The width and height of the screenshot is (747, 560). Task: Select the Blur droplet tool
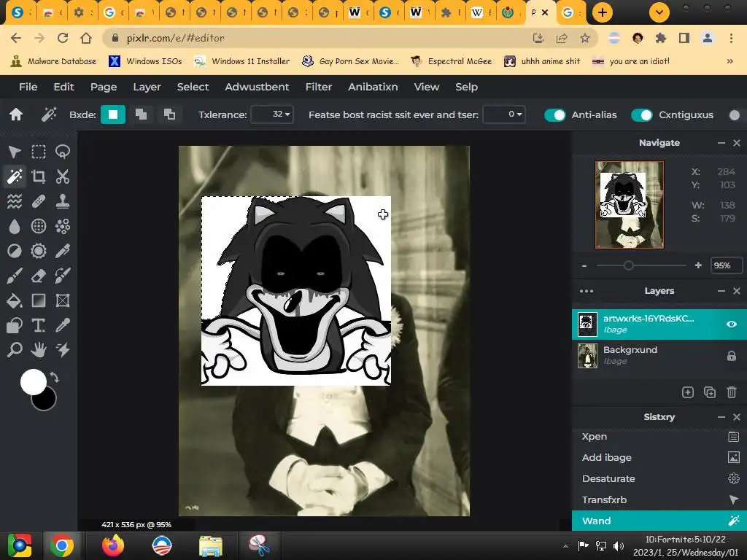tap(15, 226)
